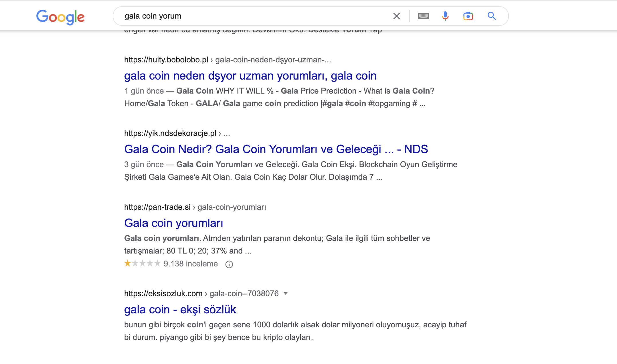This screenshot has width=617, height=364.
Task: Expand dropdown arrow next to eksisozluk result URL
Action: (285, 294)
